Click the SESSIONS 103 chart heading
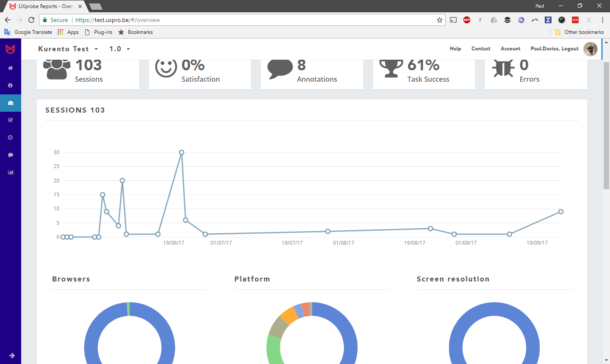 point(75,110)
